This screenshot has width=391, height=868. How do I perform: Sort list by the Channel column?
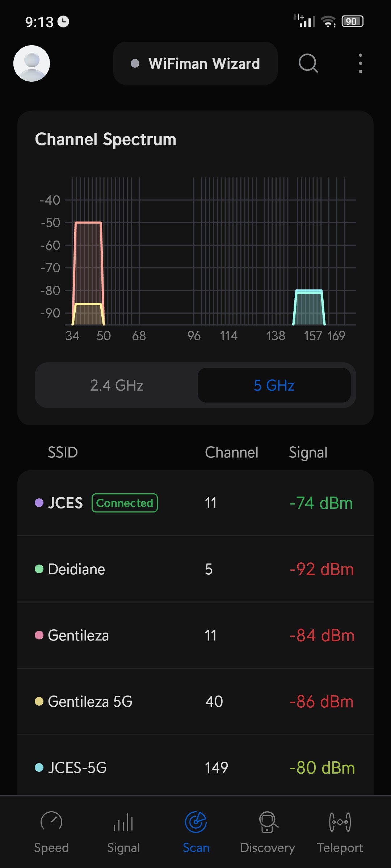[x=232, y=452]
